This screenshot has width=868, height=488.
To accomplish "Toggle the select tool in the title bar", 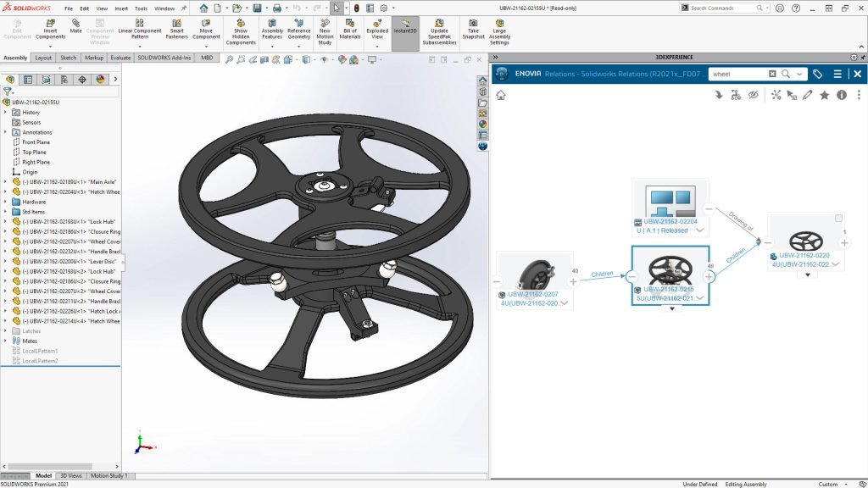I will tap(336, 8).
